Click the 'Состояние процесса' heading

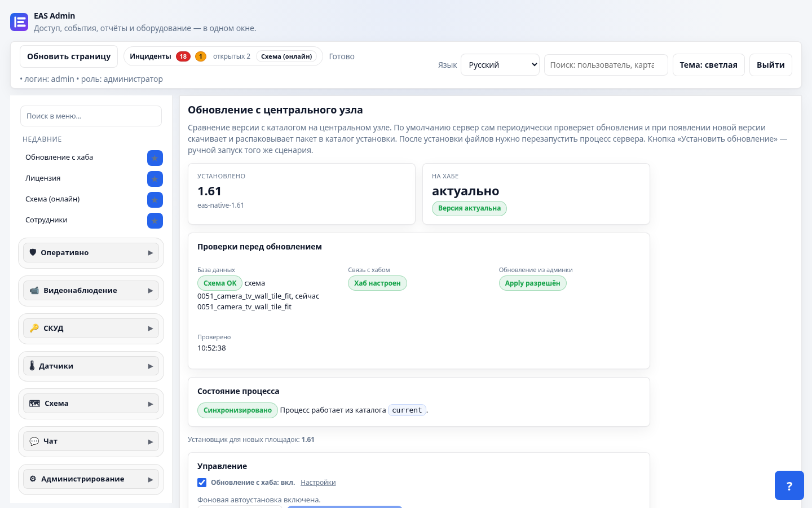pyautogui.click(x=238, y=391)
